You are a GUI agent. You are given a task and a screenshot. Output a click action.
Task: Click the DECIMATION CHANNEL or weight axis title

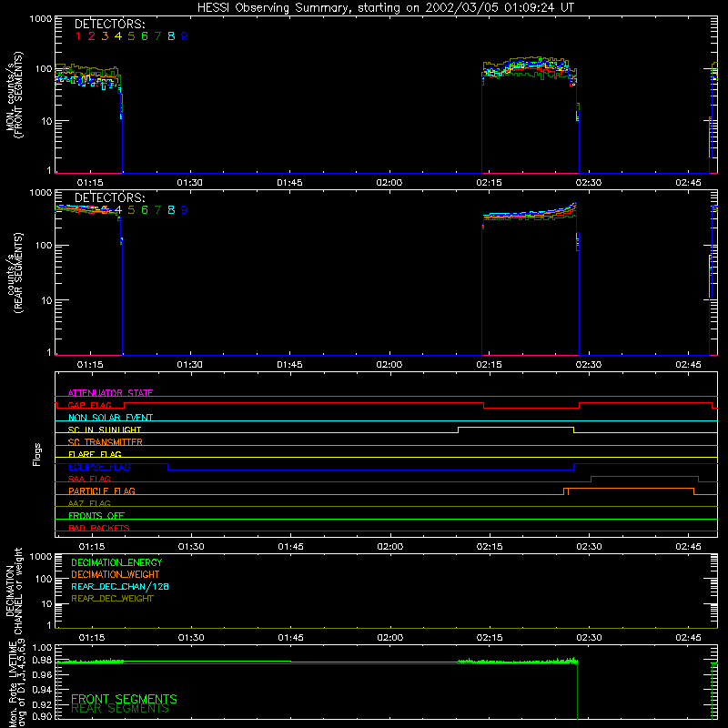15,591
